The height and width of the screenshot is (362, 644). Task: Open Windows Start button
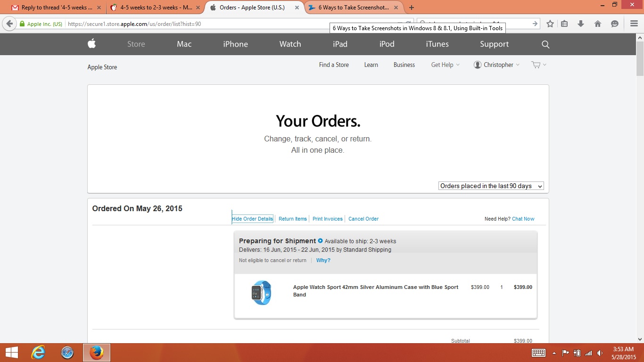(x=11, y=353)
